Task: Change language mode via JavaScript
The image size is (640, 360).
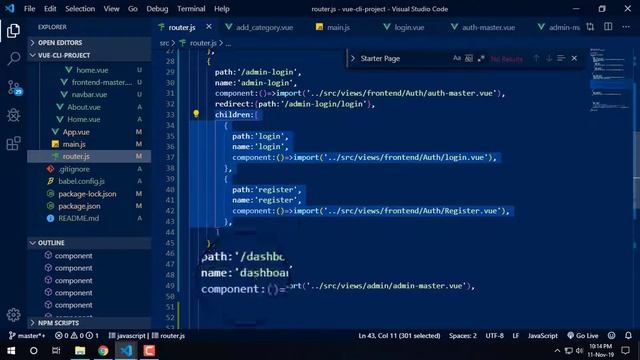Action: coord(542,336)
